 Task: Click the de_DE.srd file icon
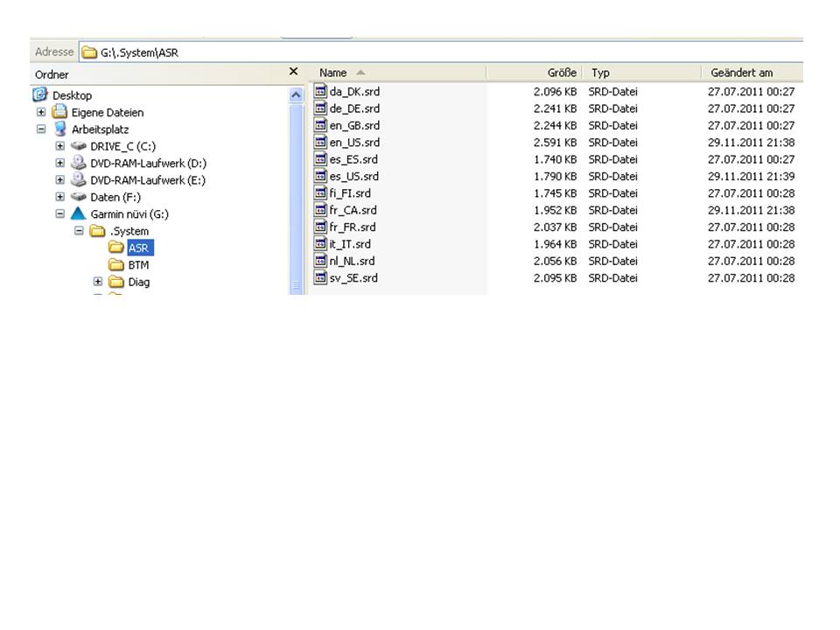point(320,108)
